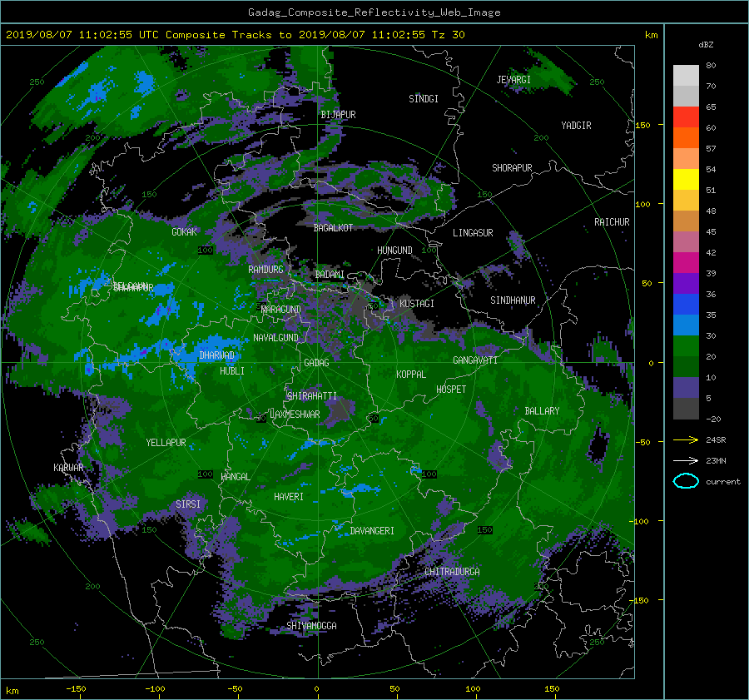Viewport: 749px width, 700px height.
Task: Click the km unit label at bottom left
Action: (x=12, y=691)
